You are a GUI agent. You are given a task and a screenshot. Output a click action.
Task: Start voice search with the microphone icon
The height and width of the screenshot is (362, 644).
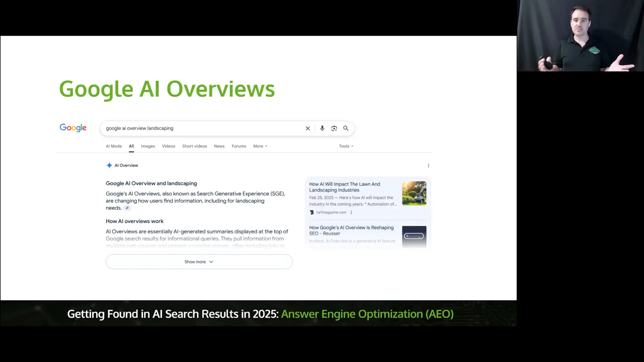click(322, 128)
